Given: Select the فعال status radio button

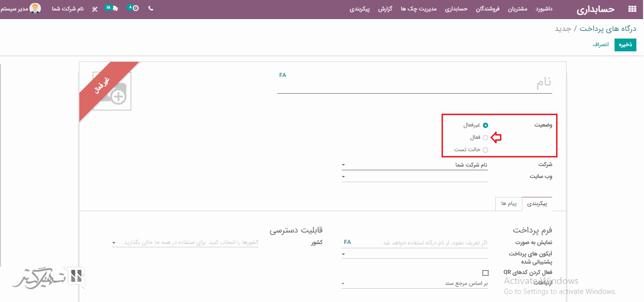Looking at the screenshot, I should [x=485, y=138].
